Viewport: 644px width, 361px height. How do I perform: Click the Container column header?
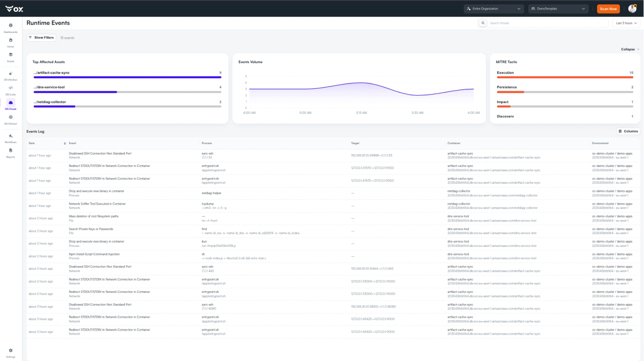click(454, 143)
